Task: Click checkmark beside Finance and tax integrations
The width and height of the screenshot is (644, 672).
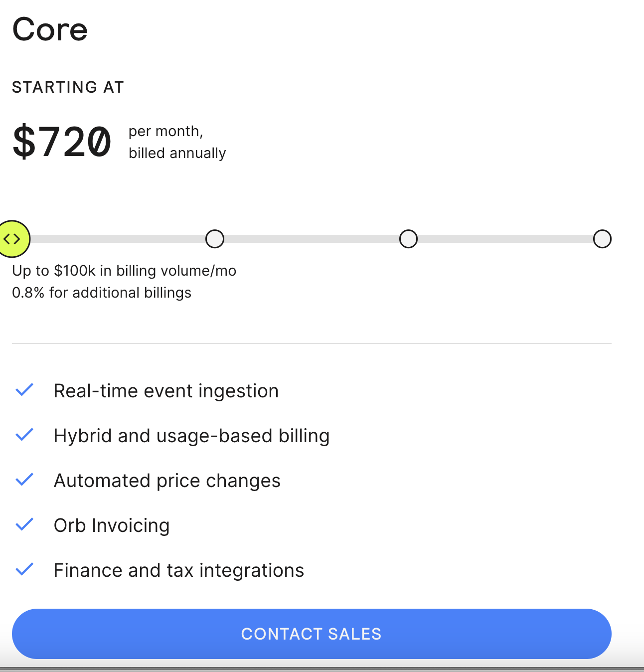Action: 24,569
